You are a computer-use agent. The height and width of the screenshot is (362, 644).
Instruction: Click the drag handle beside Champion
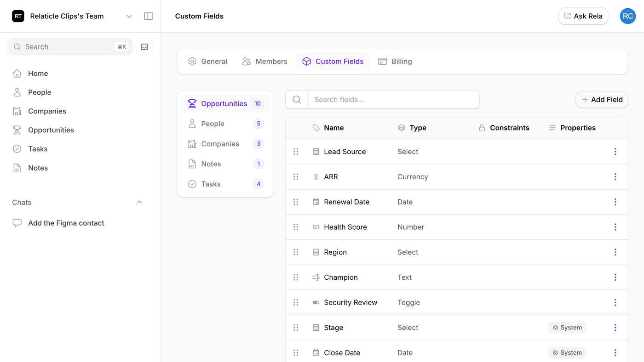point(296,277)
